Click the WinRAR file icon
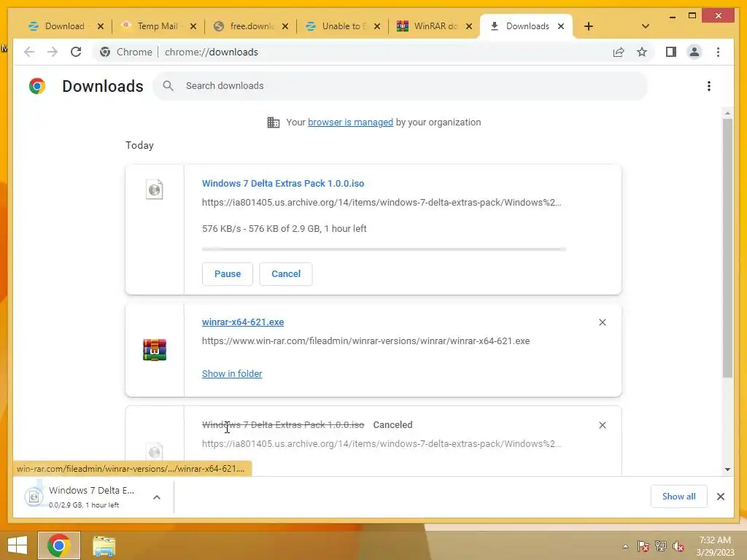Image resolution: width=747 pixels, height=560 pixels. [155, 350]
